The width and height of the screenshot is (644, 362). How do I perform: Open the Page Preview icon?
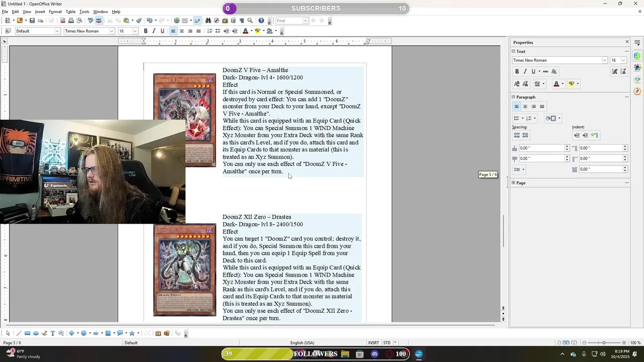pyautogui.click(x=79, y=21)
